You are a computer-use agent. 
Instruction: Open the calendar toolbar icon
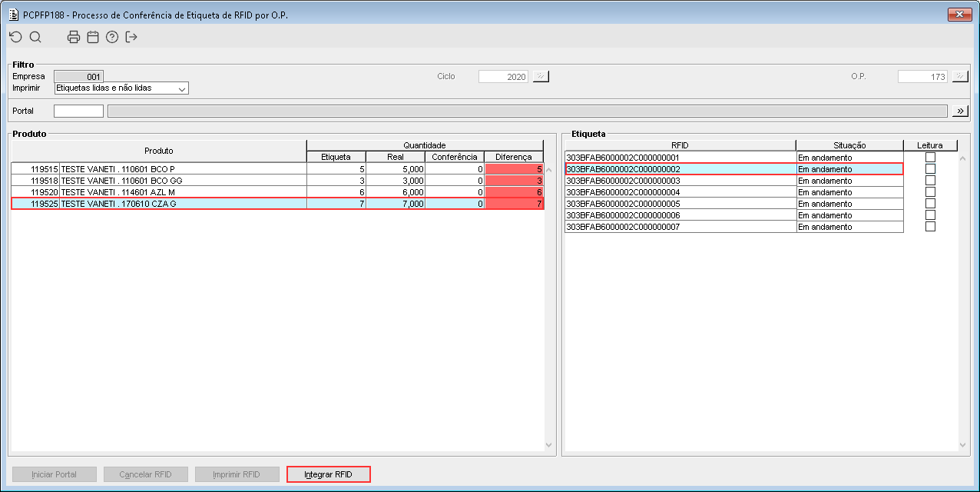pos(93,37)
